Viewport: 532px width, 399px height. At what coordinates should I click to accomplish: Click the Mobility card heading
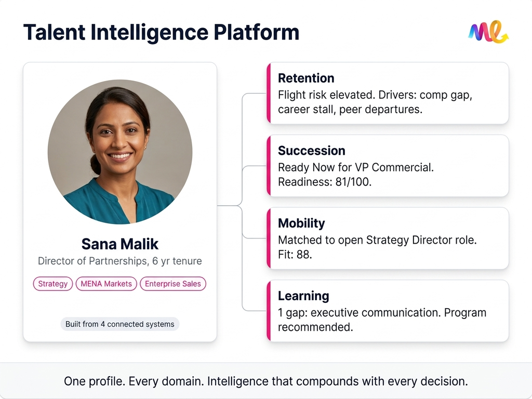301,223
